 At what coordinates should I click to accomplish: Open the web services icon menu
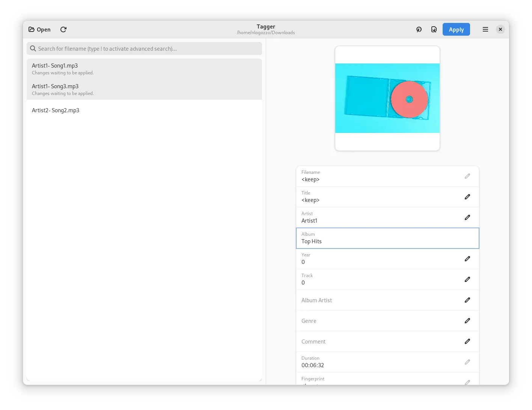(x=419, y=29)
